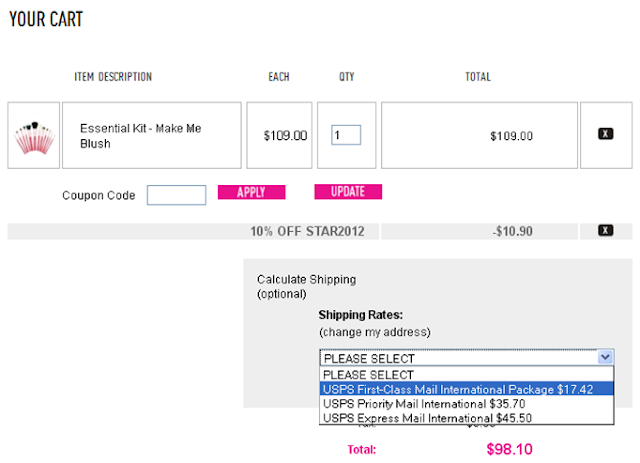640x463 pixels.
Task: Click the Calculate Shipping label
Action: (x=306, y=279)
